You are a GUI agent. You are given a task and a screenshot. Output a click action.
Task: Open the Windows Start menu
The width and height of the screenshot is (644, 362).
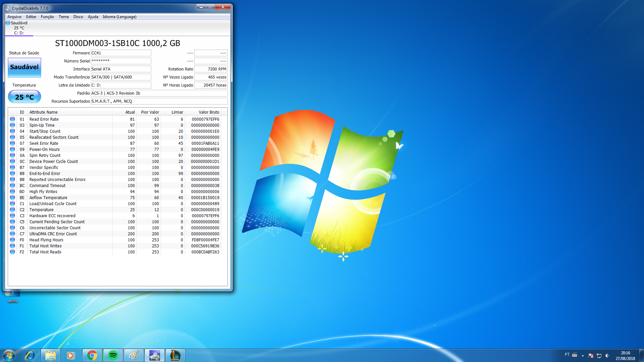point(9,355)
